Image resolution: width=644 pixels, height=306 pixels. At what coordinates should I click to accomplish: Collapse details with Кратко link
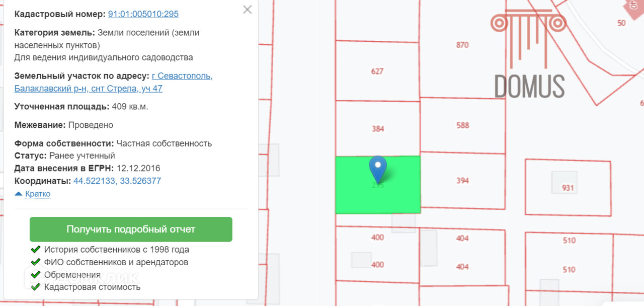38,194
